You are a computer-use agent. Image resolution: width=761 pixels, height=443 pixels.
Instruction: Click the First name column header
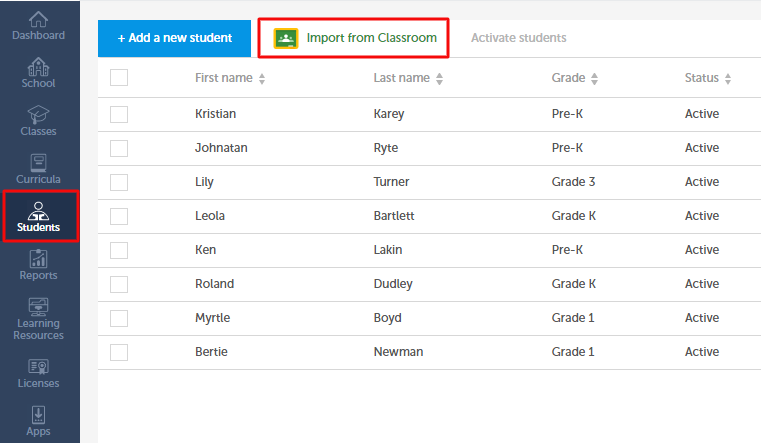[224, 78]
